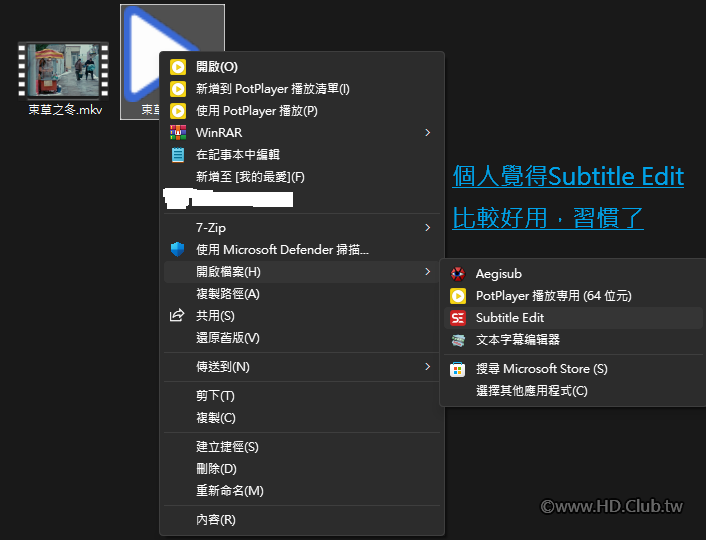Click PotPlayer 64-bit icon in submenu
Image resolution: width=706 pixels, height=540 pixels.
coord(458,295)
